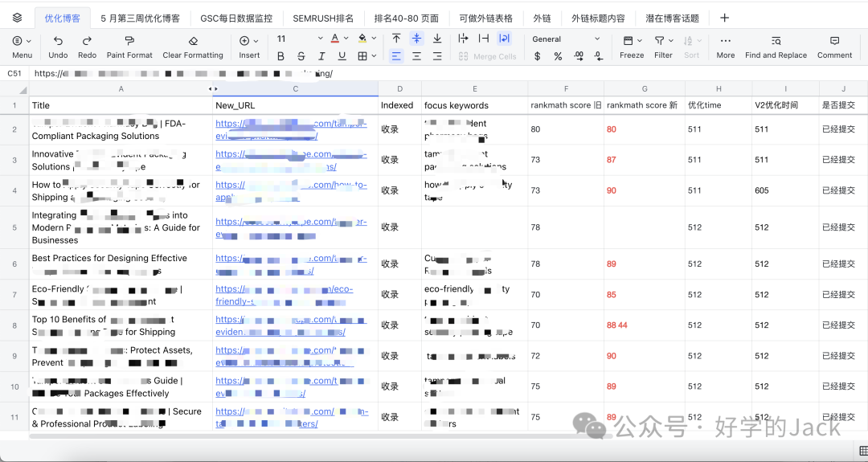Open the how-to URL in row 4
Screen dimensions: 868x462
coord(291,191)
